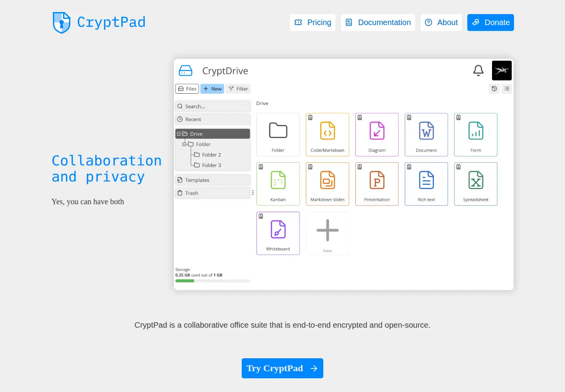This screenshot has width=565, height=392.
Task: Open the Trash section
Action: pos(213,193)
